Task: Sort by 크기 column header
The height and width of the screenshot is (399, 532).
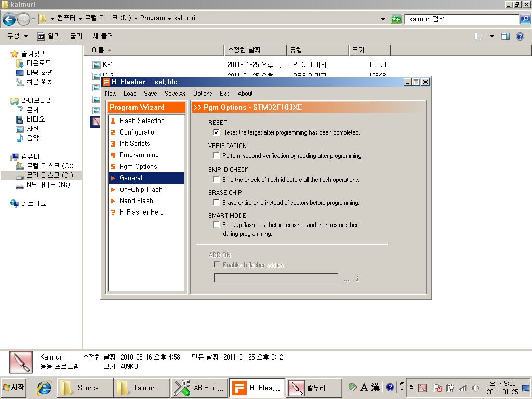Action: click(369, 50)
